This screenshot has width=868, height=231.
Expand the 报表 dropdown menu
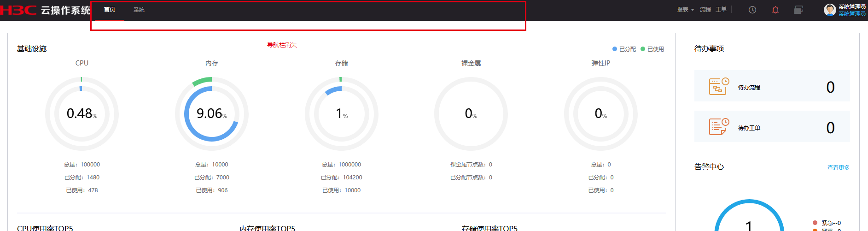tap(685, 10)
